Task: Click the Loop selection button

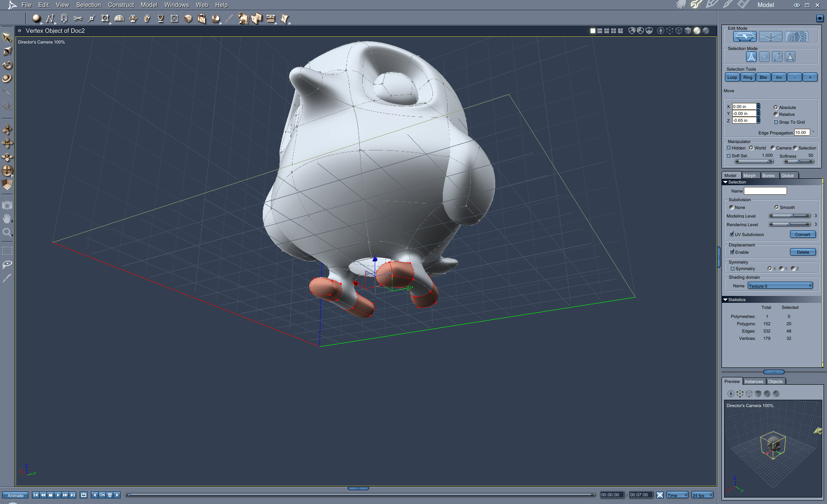Action: 732,77
